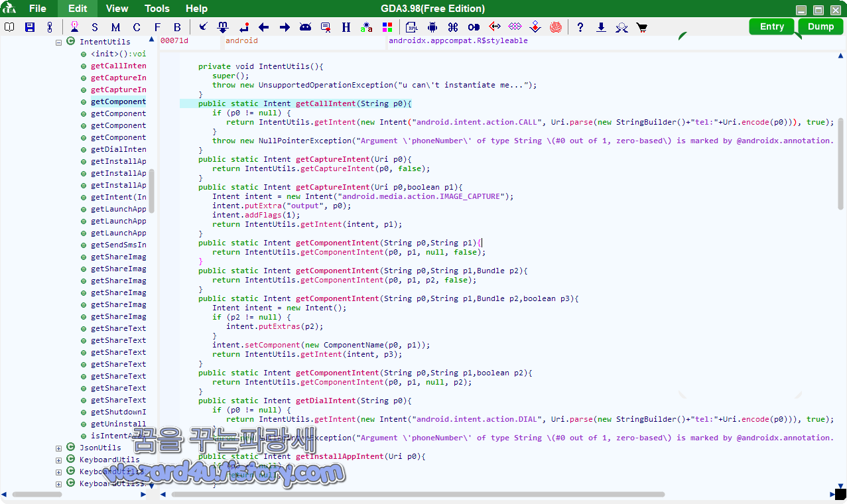Toggle the M methods view in the toolbar
Viewport: 847px width, 504px height.
pos(115,27)
